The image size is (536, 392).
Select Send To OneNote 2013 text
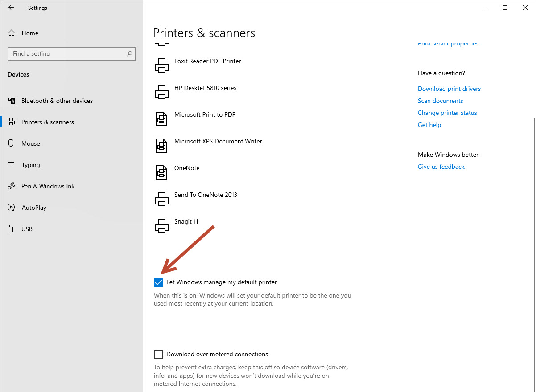click(x=206, y=195)
